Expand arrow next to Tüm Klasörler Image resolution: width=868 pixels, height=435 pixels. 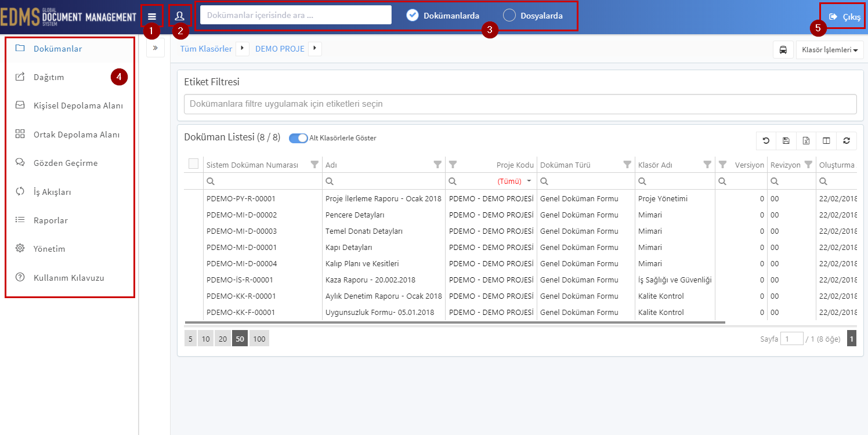pos(242,49)
